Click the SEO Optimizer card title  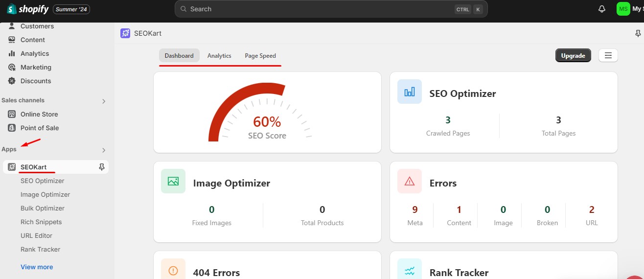(x=462, y=93)
